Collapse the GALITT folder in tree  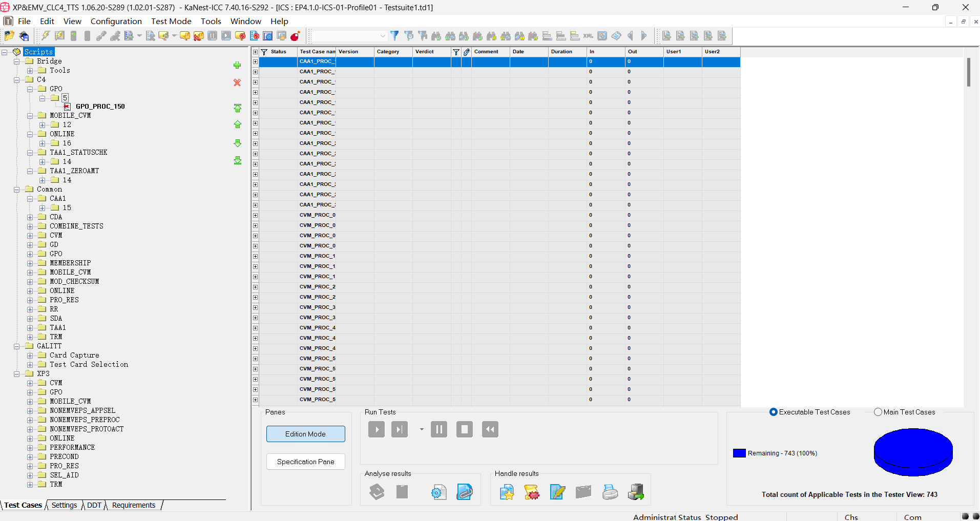(17, 346)
